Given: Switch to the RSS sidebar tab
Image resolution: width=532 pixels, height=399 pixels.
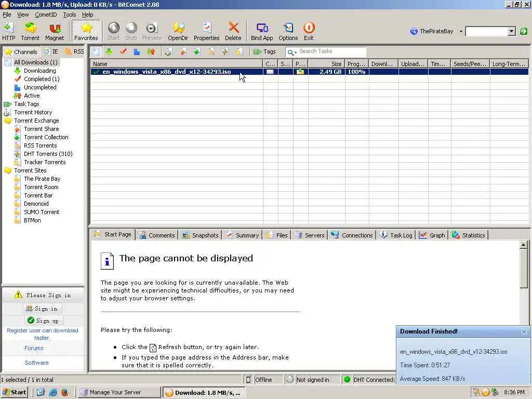Looking at the screenshot, I should 74,51.
